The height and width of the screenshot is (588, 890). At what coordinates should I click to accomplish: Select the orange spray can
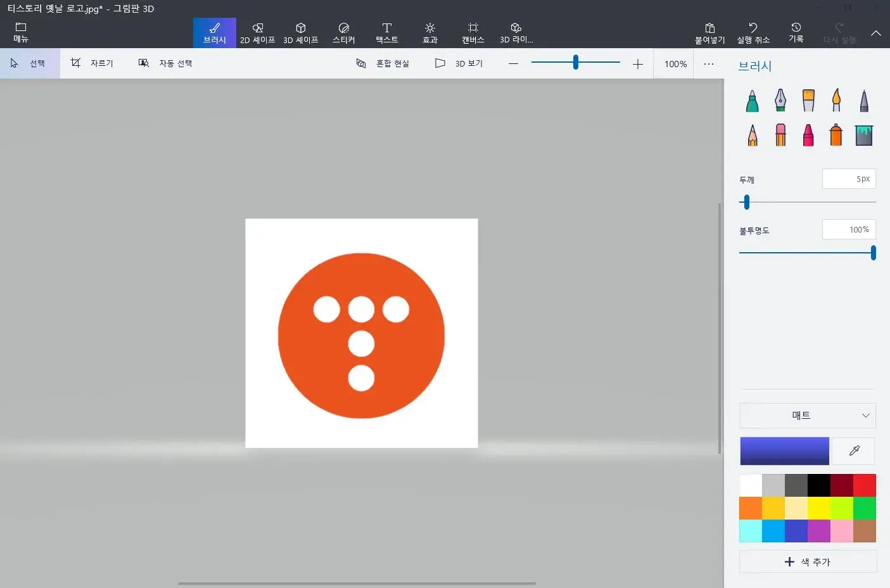[836, 134]
